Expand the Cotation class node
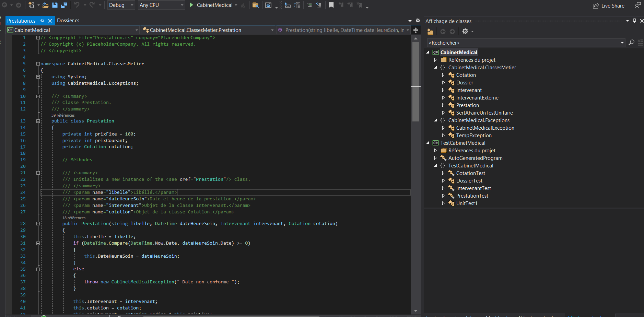The image size is (644, 317). [x=443, y=75]
